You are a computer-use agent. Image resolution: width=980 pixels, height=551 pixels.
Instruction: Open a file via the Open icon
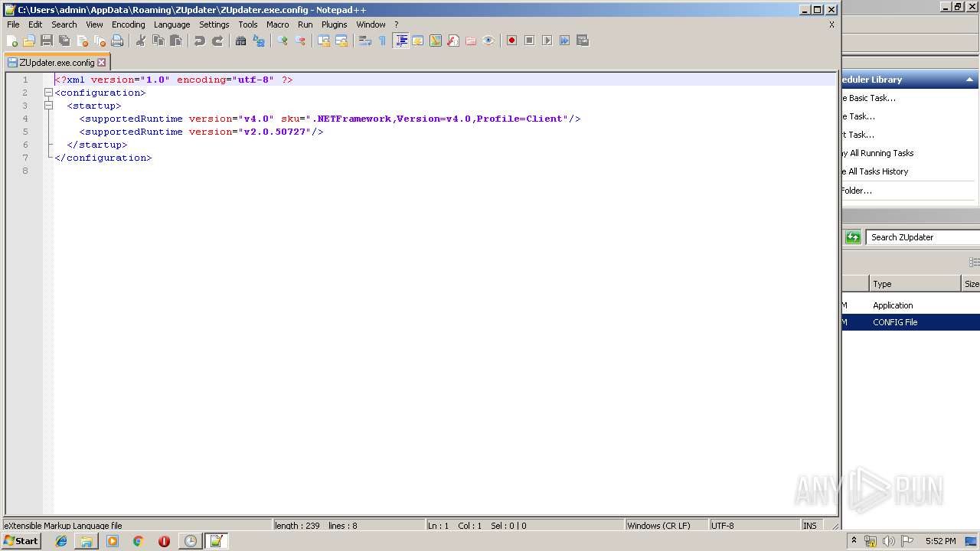point(29,41)
